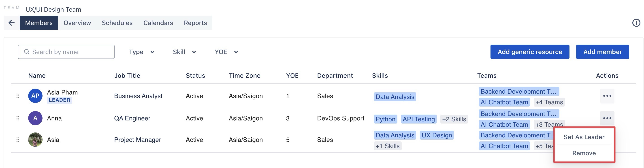Open the info icon at top right

[x=636, y=23]
